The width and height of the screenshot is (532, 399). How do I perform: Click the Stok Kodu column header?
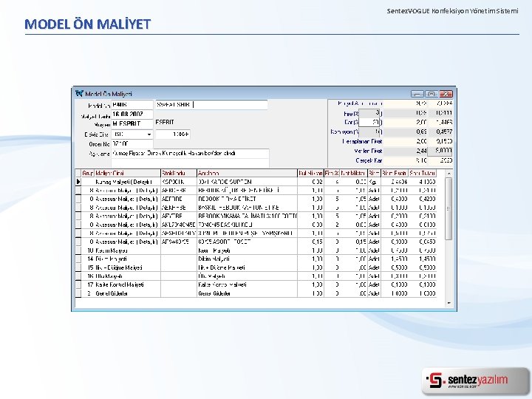point(179,173)
